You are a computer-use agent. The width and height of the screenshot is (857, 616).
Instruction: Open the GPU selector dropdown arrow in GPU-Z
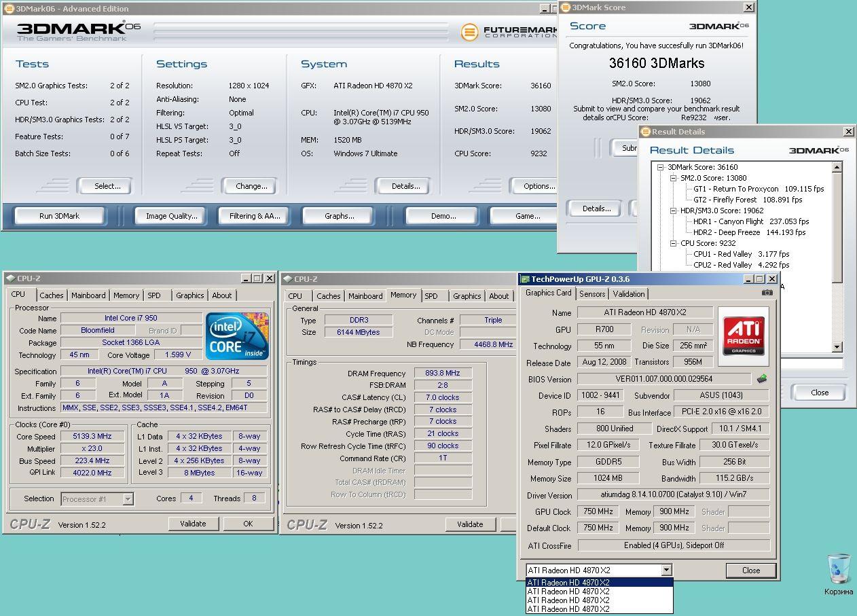[x=666, y=570]
